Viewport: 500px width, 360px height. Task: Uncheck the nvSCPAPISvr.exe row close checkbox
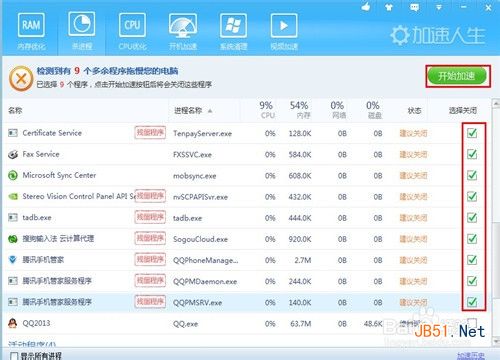click(x=472, y=196)
